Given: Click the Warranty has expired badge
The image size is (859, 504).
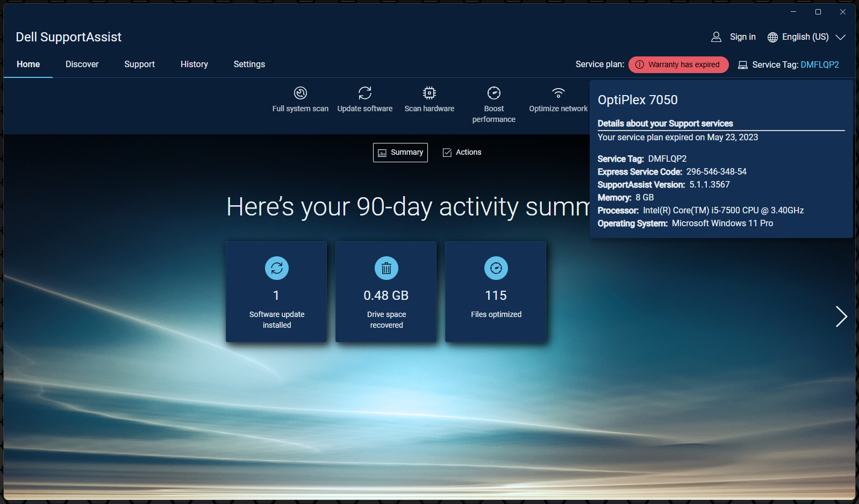Looking at the screenshot, I should coord(678,64).
